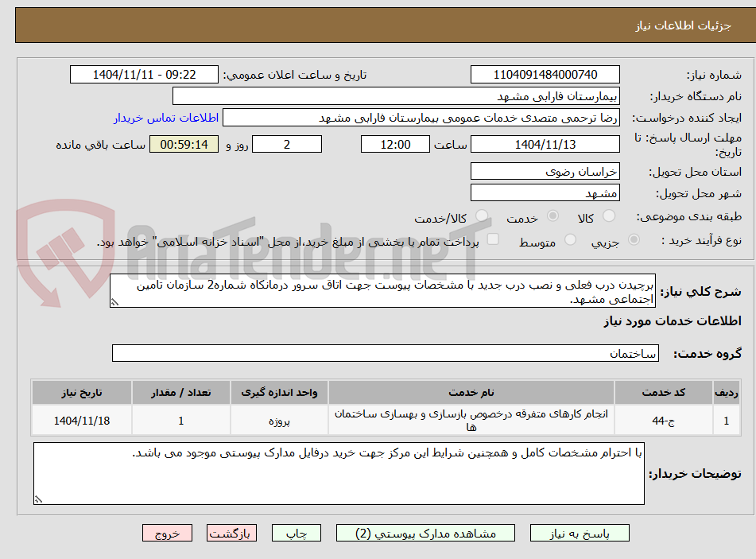Screen dimensions: 756x559
Task: Click the buyer notes text area
Action: [339, 474]
